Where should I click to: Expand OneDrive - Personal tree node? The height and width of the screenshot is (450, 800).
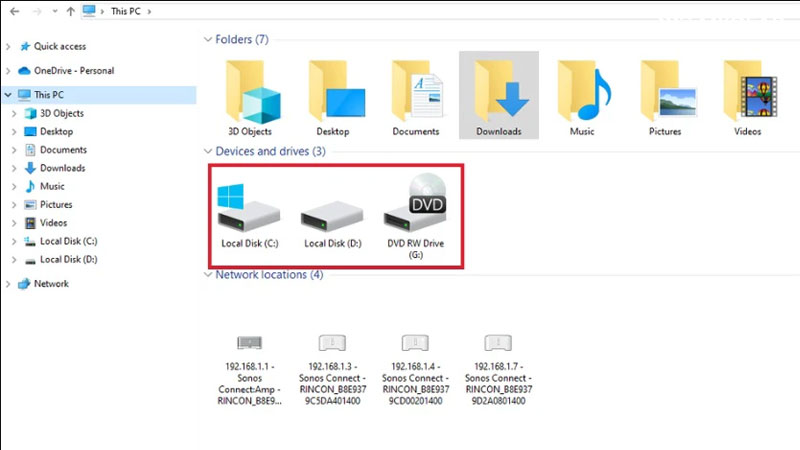[x=8, y=71]
